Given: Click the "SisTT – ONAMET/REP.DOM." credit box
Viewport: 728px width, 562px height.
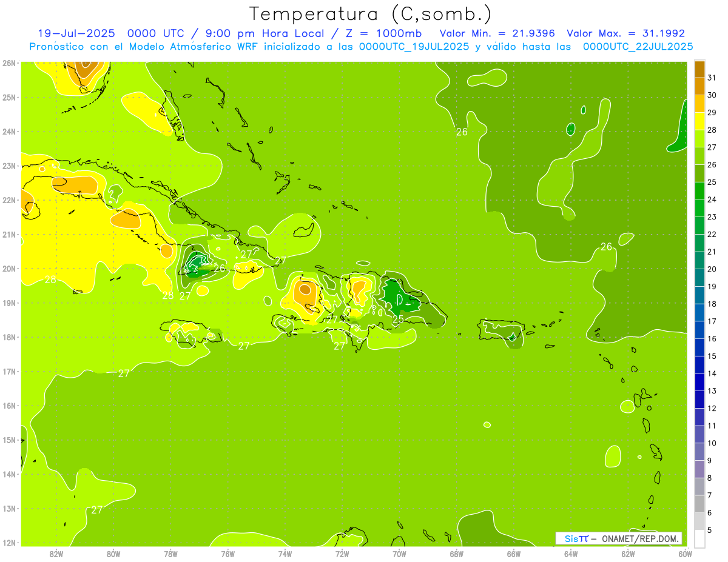Looking at the screenshot, I should tap(619, 538).
